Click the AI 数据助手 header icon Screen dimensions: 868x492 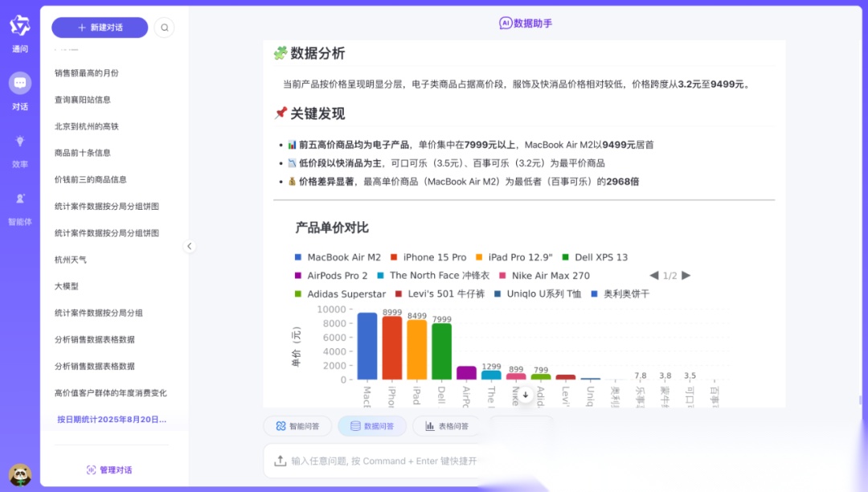click(506, 23)
